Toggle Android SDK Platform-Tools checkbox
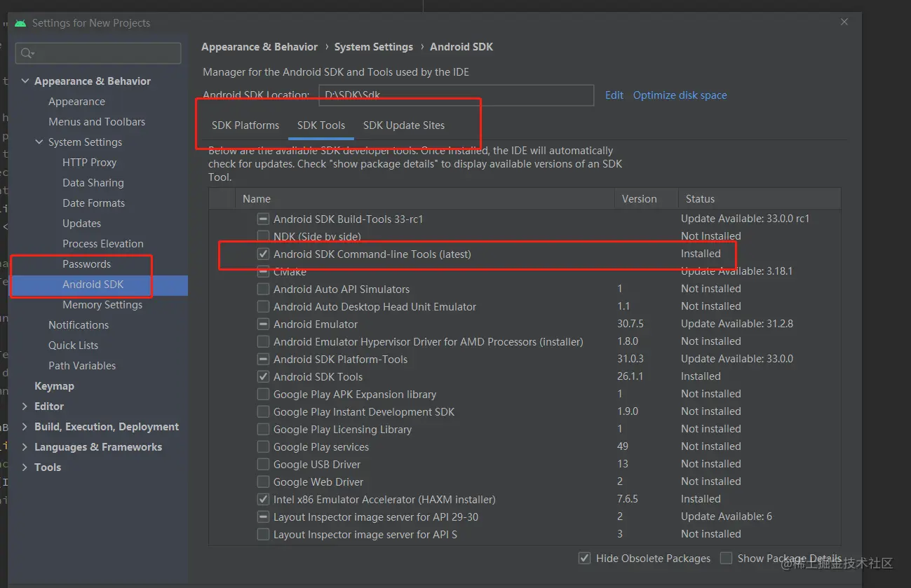The image size is (911, 588). click(263, 359)
